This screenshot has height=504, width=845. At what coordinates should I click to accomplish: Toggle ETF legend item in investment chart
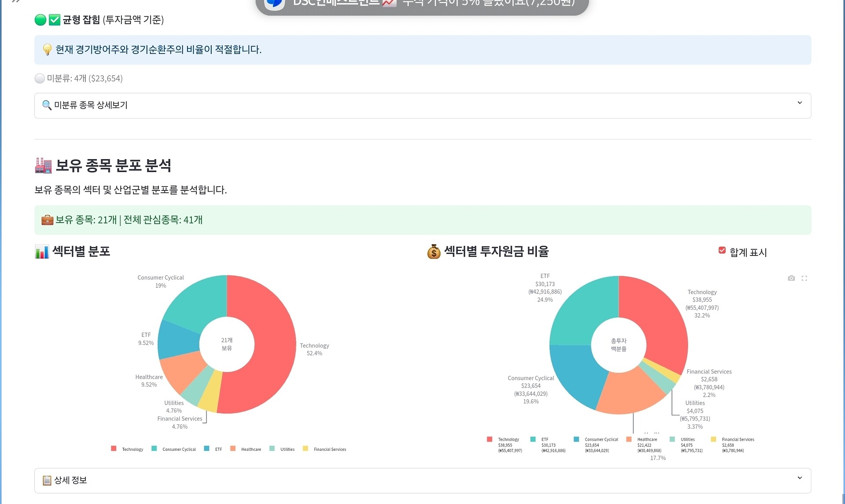click(x=544, y=439)
